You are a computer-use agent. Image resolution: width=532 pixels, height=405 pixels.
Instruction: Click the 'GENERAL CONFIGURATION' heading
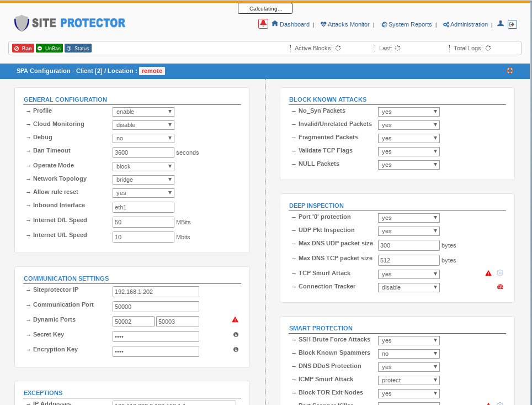(65, 99)
